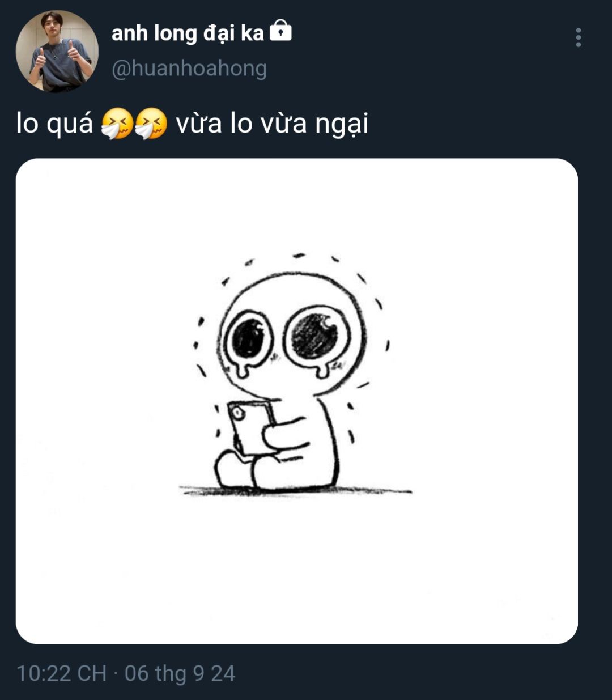This screenshot has height=700, width=612.
Task: Click the second sneezing face emoji
Action: 151,124
